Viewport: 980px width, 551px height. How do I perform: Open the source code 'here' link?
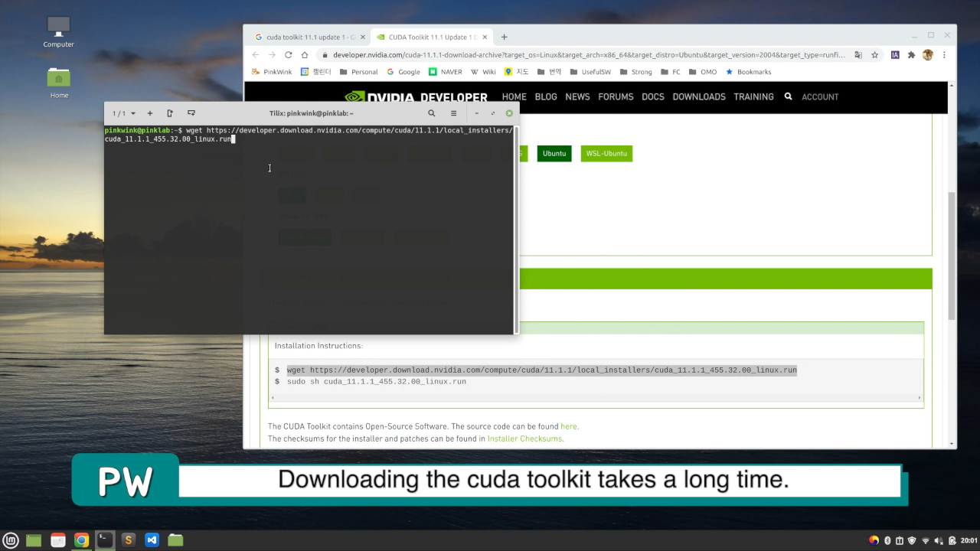click(x=569, y=426)
